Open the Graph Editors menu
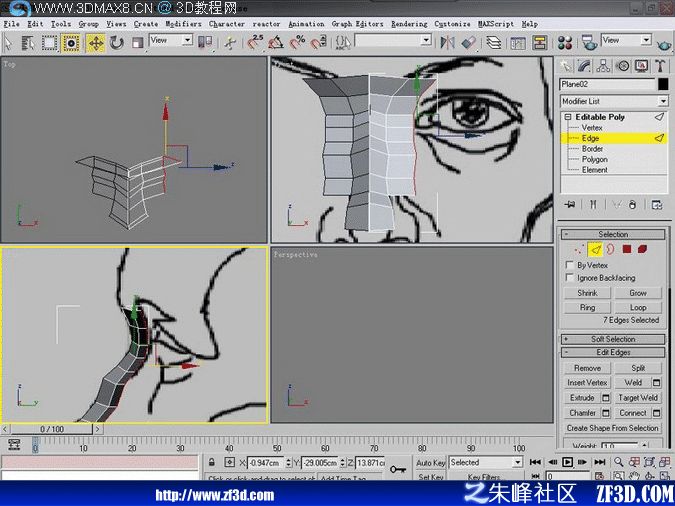The width and height of the screenshot is (675, 506). (x=357, y=24)
